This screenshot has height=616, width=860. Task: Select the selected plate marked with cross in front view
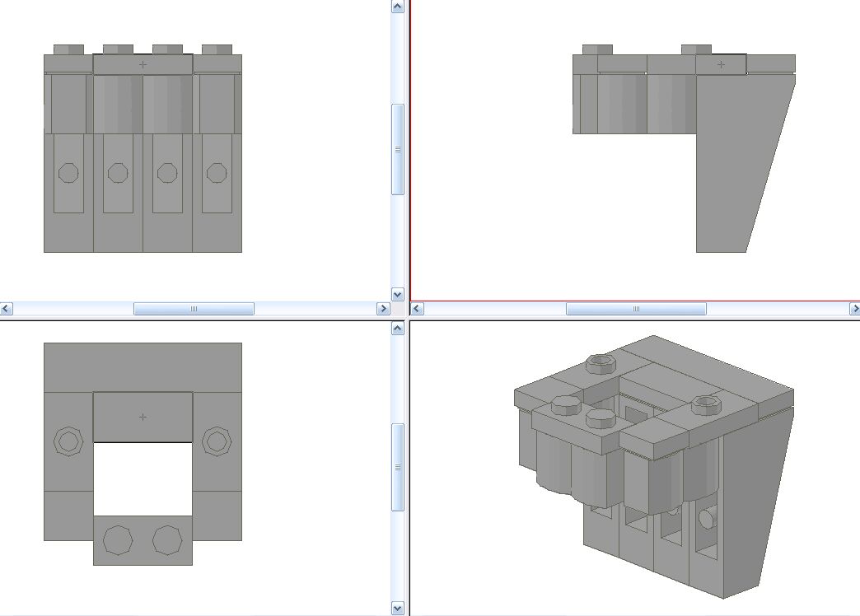143,65
